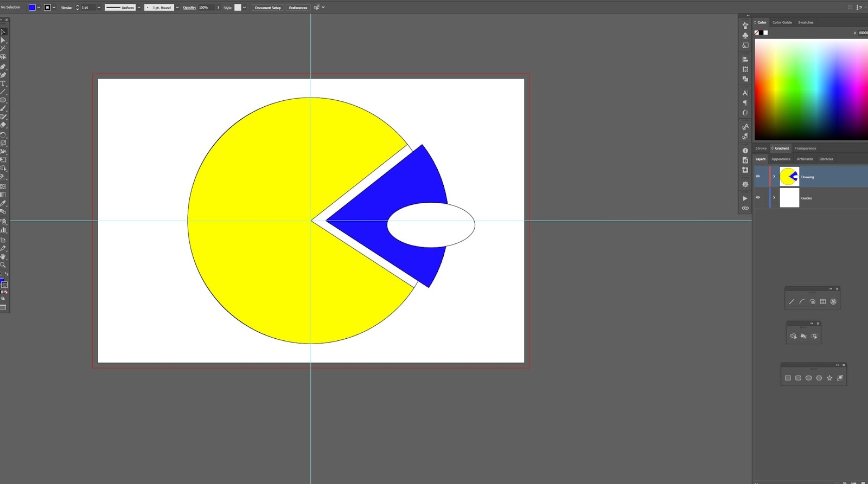Select the Hand tool
Viewport: 868px width, 484px height.
(x=3, y=256)
